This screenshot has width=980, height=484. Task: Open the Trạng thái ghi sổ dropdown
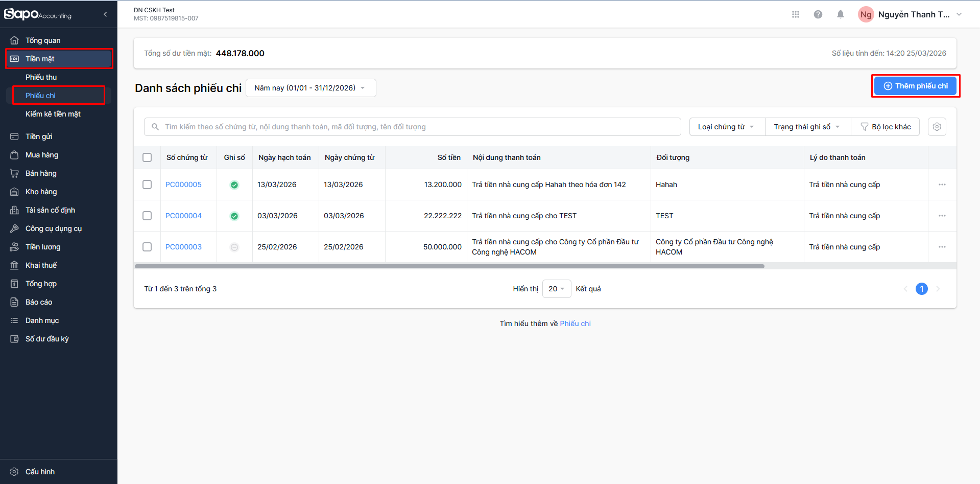[x=807, y=127]
